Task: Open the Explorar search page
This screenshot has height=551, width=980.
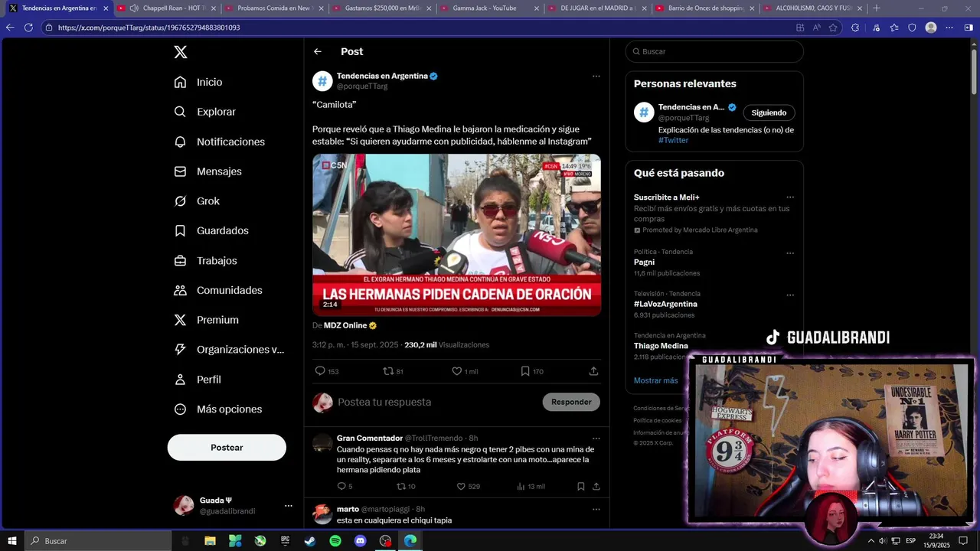Action: (204, 112)
